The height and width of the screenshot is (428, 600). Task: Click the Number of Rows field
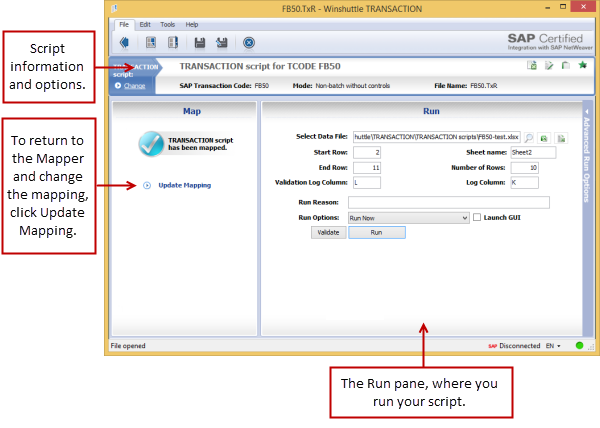(525, 168)
